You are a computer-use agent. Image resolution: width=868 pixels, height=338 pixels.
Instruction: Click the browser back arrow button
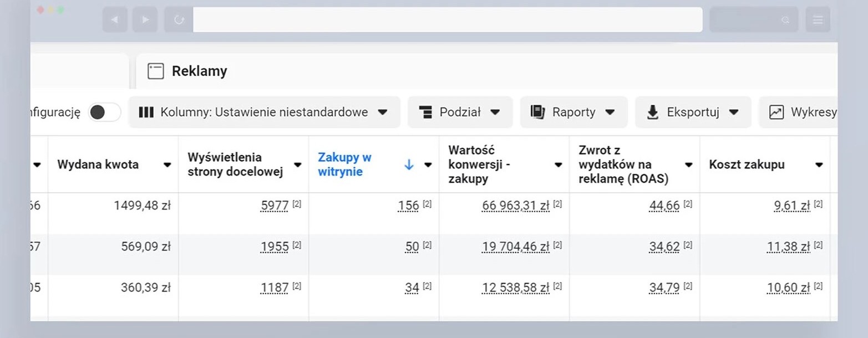pos(115,20)
